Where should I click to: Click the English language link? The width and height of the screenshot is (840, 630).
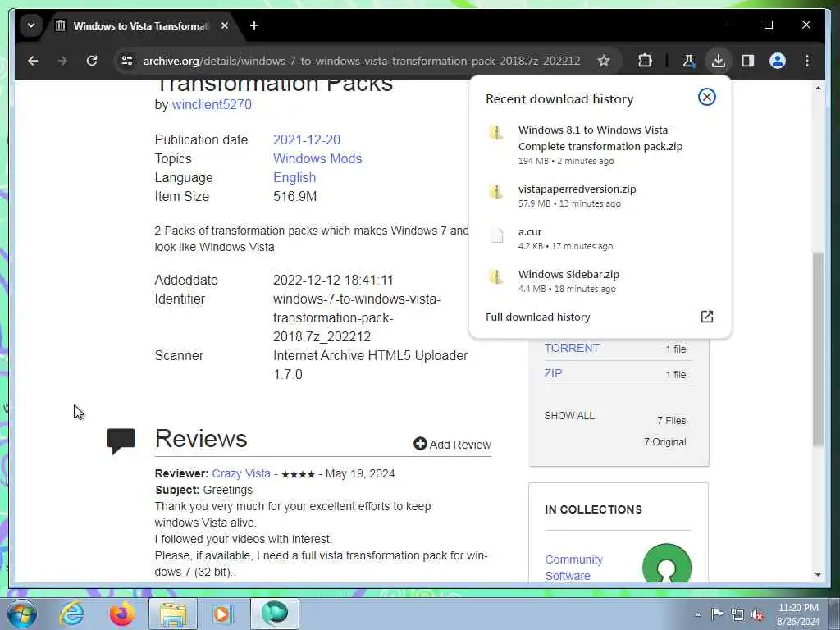click(x=294, y=177)
